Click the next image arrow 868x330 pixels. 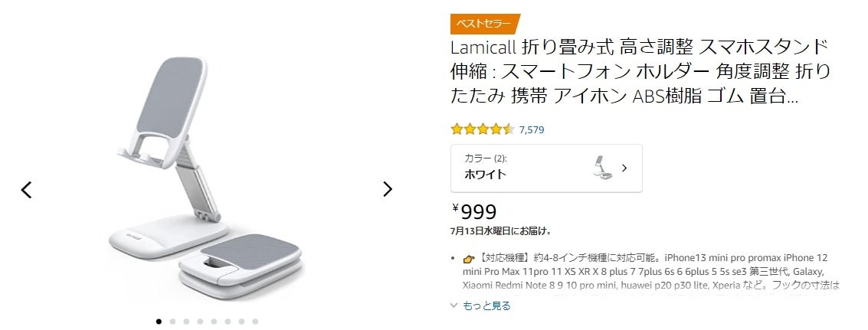387,189
